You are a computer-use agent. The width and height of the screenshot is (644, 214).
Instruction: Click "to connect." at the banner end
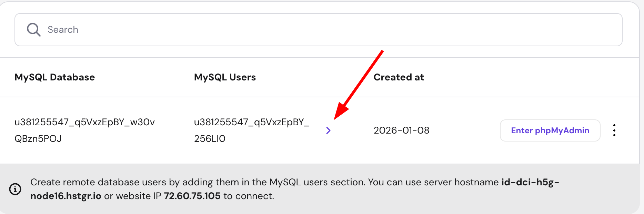click(x=249, y=196)
